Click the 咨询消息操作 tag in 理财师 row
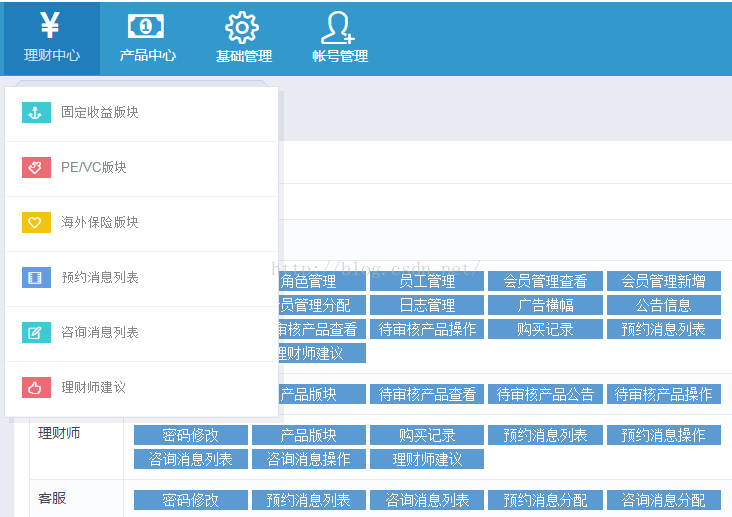This screenshot has width=732, height=517. point(309,459)
